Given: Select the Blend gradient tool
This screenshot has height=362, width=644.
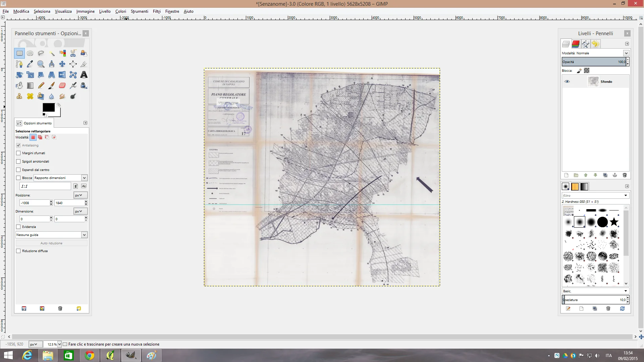Looking at the screenshot, I should tap(30, 85).
